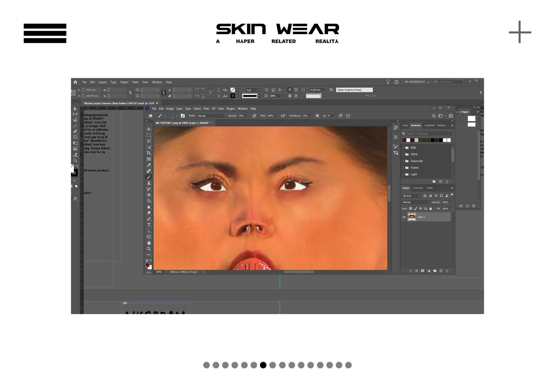The height and width of the screenshot is (392, 555).
Task: Enable airbrush-style build-up effects
Action: pos(283,116)
